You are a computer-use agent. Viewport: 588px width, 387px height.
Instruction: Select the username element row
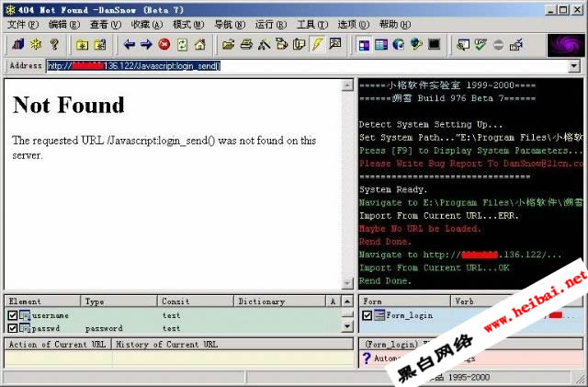[174, 315]
